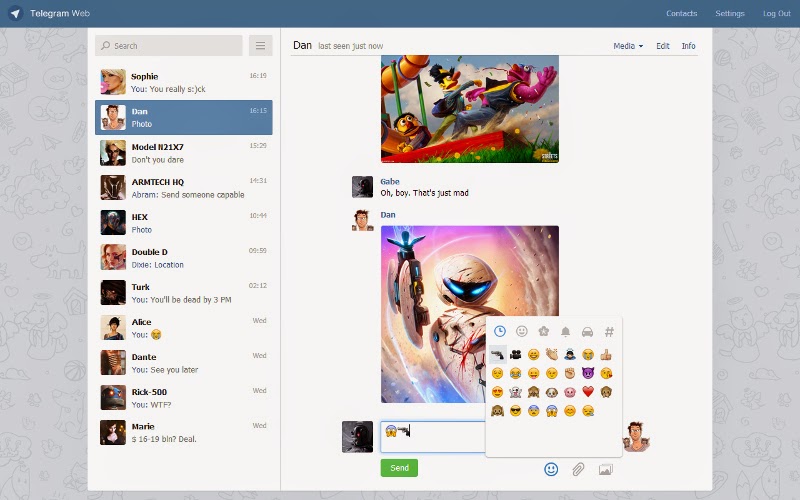Insert the thumbs up emoji
The image size is (800, 500).
pyautogui.click(x=606, y=354)
